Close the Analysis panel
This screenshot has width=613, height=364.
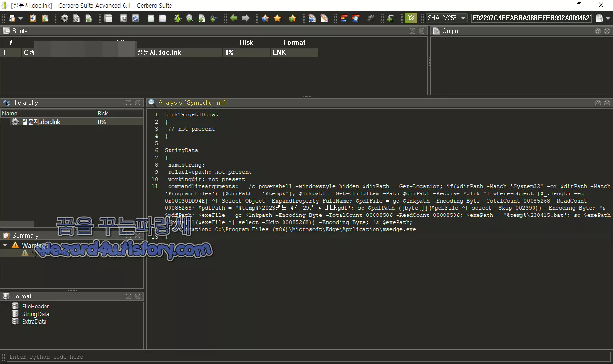click(x=607, y=102)
